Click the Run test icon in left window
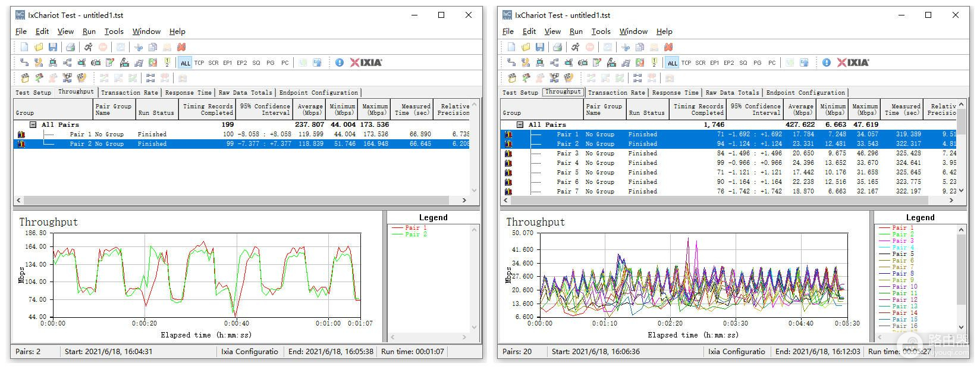Screen dimensions: 980x369 click(x=88, y=47)
